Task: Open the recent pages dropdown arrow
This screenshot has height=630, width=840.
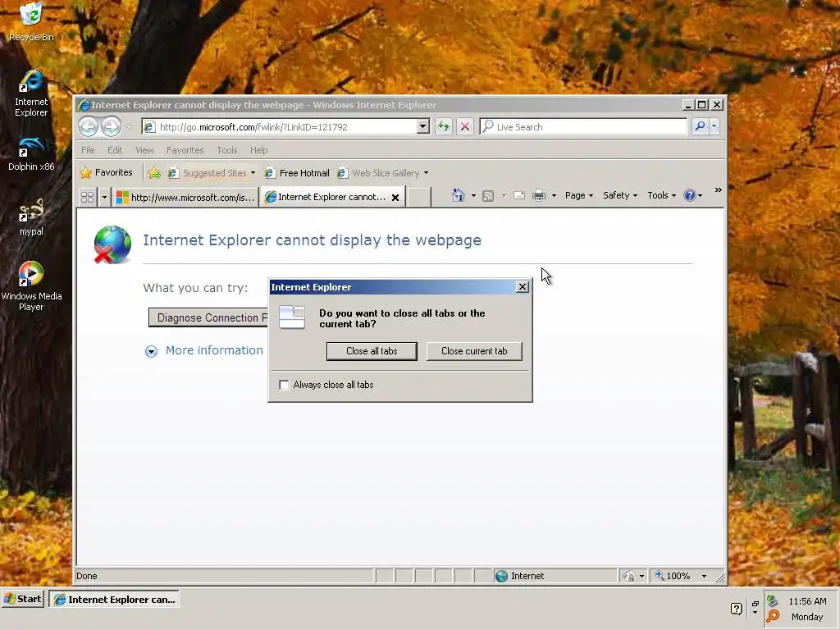Action: click(x=129, y=127)
